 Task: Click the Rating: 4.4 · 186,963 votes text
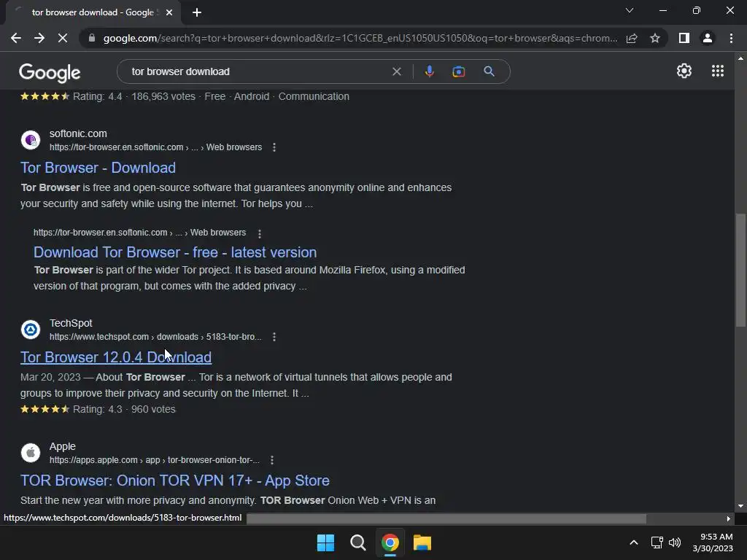point(134,97)
